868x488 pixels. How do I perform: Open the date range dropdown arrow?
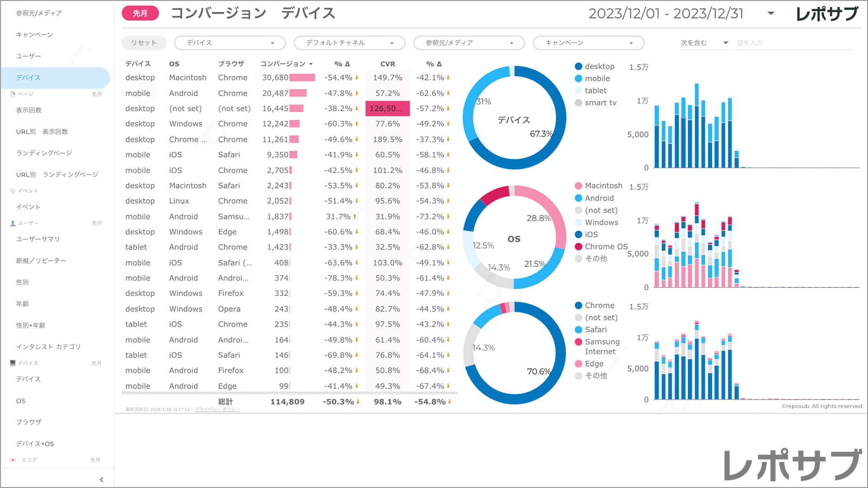(771, 13)
